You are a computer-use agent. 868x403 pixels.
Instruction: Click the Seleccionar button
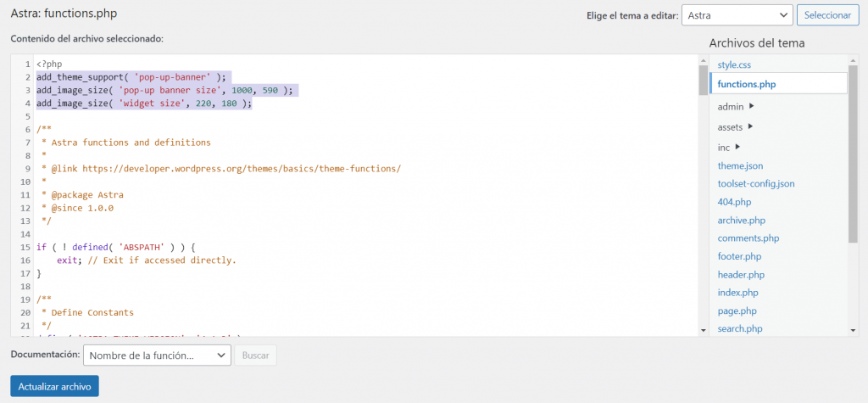pos(827,15)
